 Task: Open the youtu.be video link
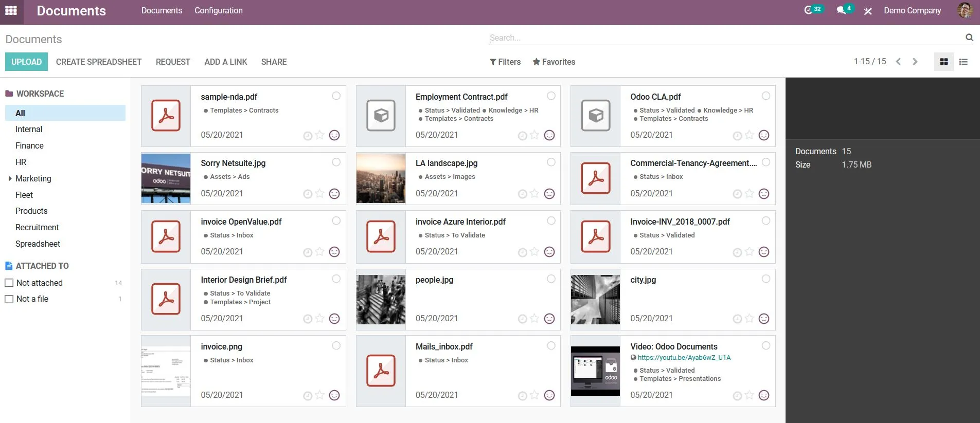[684, 358]
